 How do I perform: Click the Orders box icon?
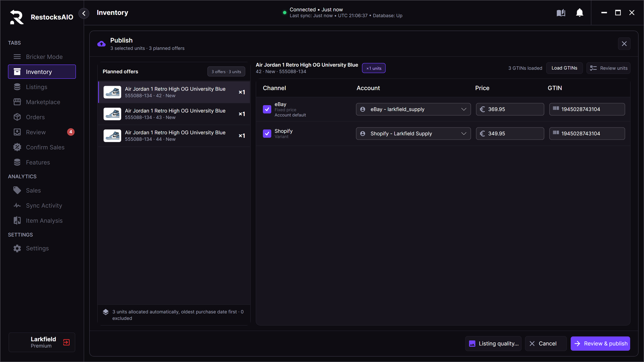point(17,117)
